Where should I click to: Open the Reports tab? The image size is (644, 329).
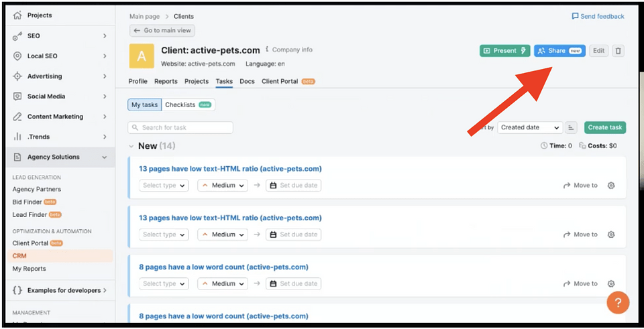coord(166,82)
